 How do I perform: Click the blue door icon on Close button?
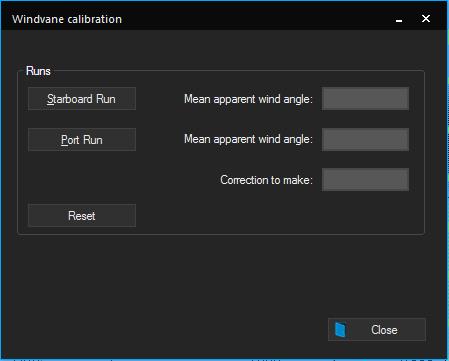[340, 330]
